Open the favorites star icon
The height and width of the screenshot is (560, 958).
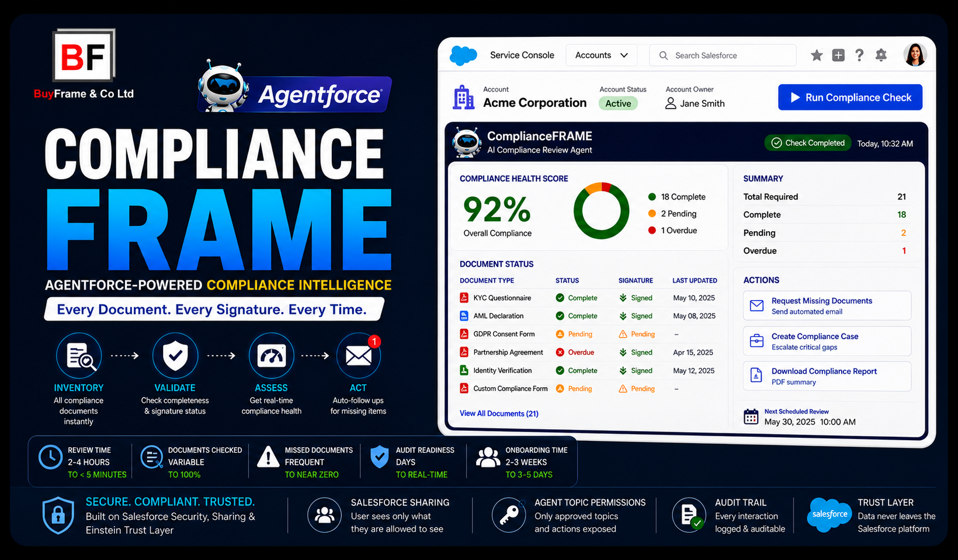(x=817, y=55)
